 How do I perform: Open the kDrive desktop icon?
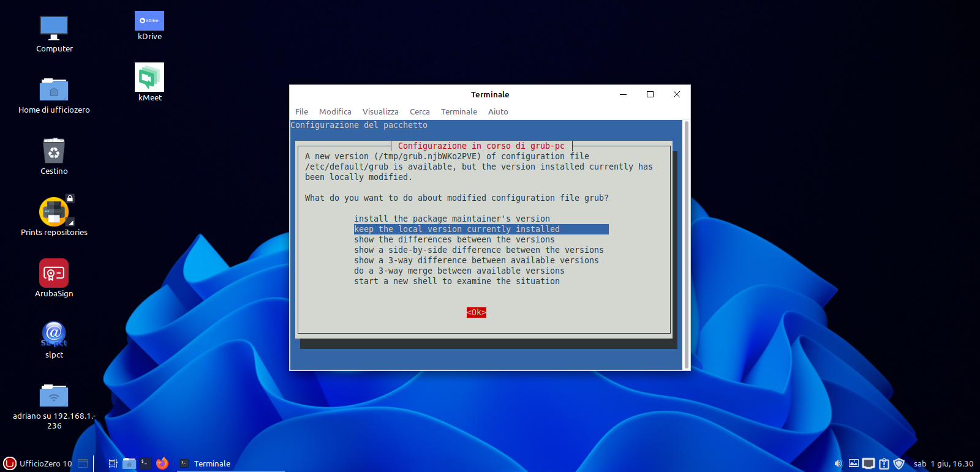[149, 21]
